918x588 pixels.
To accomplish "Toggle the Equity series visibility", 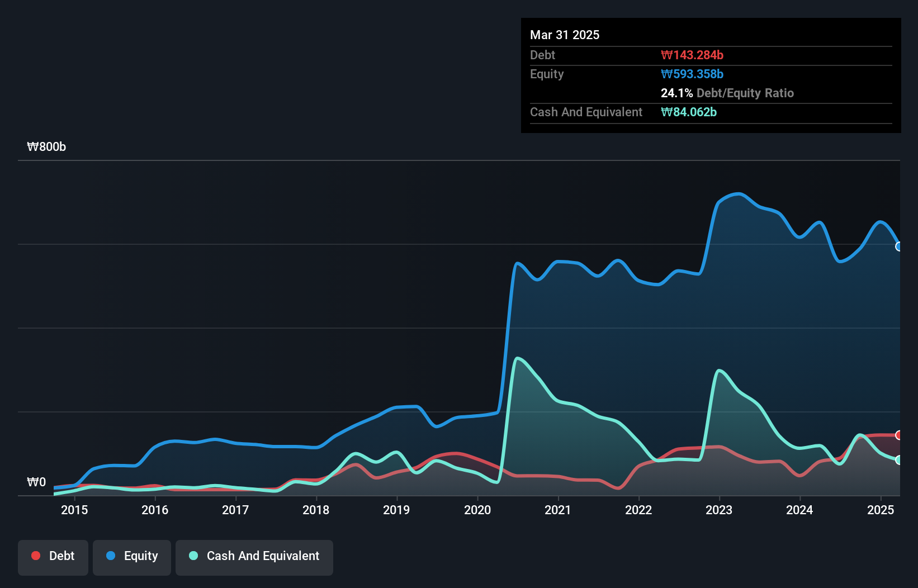I will (x=131, y=556).
